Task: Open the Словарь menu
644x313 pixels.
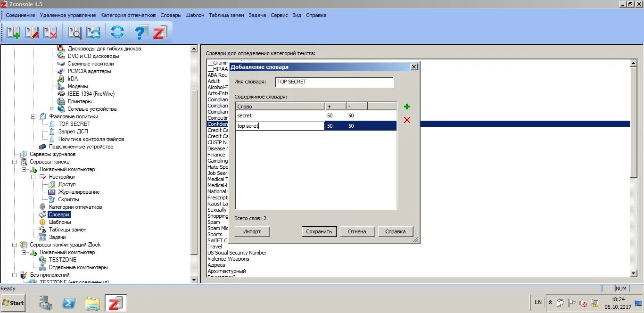Action: point(171,15)
